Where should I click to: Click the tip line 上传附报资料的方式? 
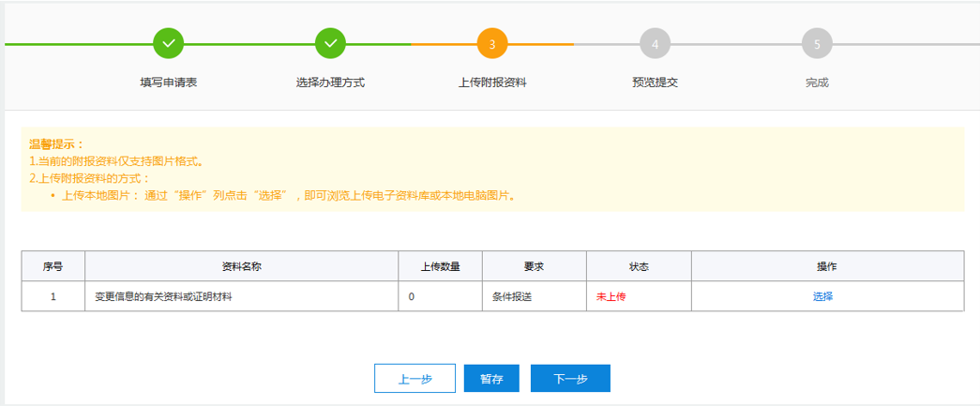click(x=89, y=178)
